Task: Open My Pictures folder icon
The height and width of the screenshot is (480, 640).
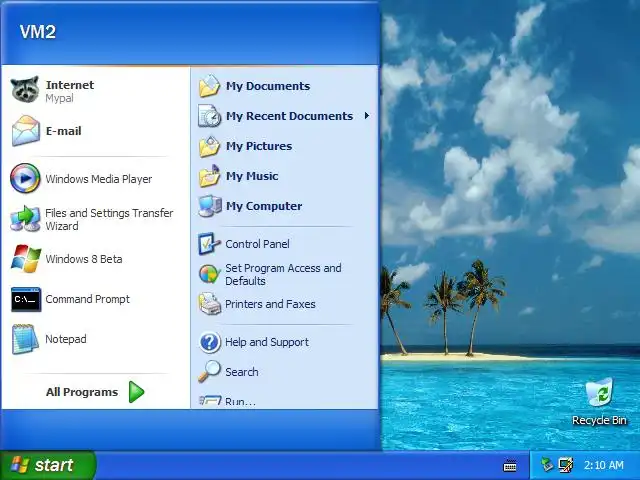Action: (x=209, y=146)
